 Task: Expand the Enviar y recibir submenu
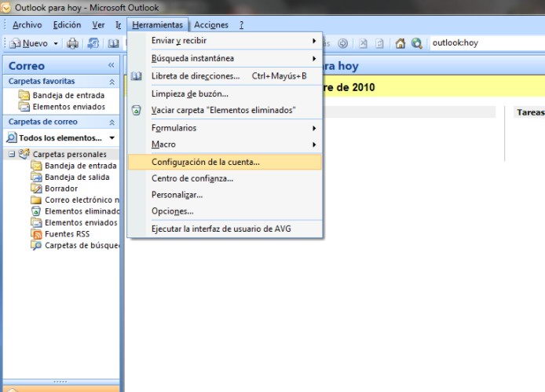pos(314,41)
